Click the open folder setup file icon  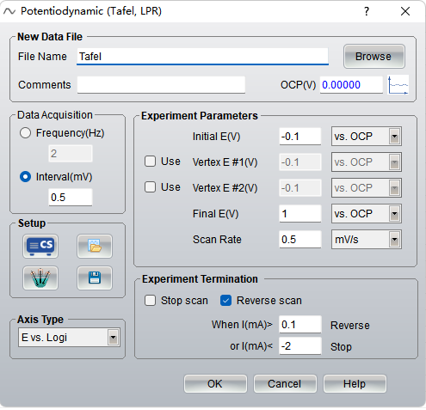(x=94, y=246)
